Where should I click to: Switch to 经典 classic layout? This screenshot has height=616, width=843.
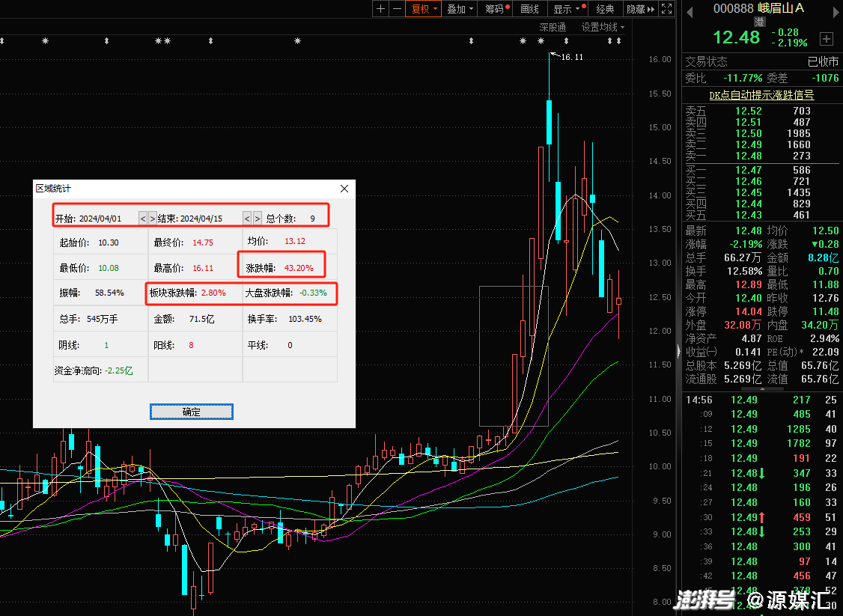click(x=605, y=9)
